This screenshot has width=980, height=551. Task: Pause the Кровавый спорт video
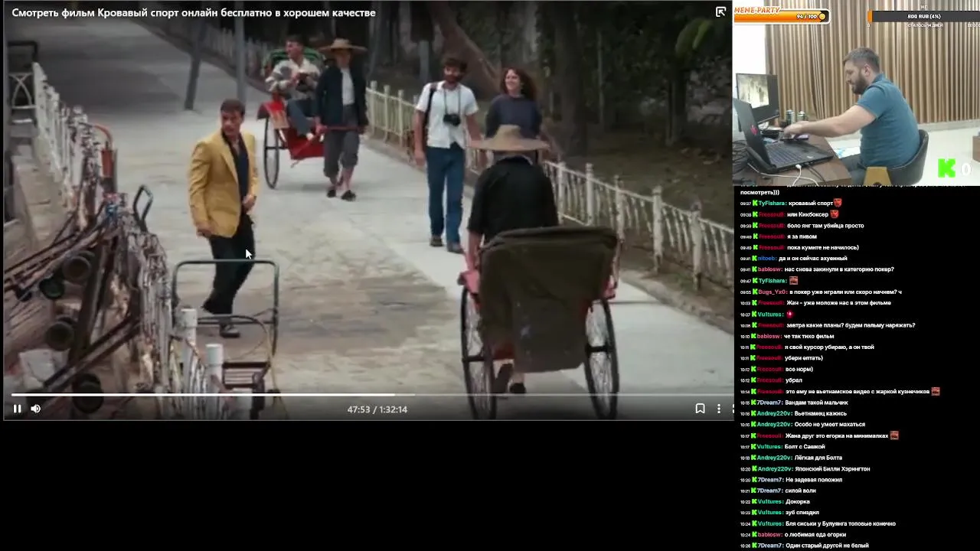pos(17,409)
